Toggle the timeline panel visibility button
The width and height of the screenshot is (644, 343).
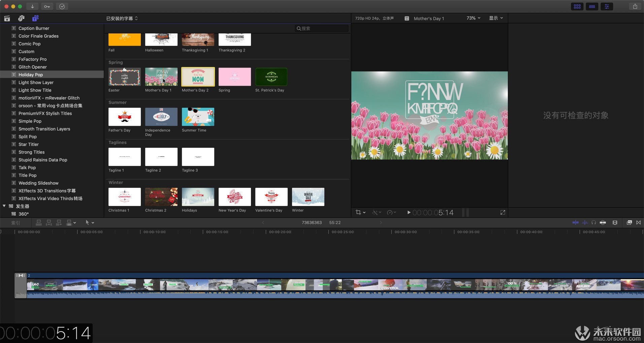click(x=592, y=6)
